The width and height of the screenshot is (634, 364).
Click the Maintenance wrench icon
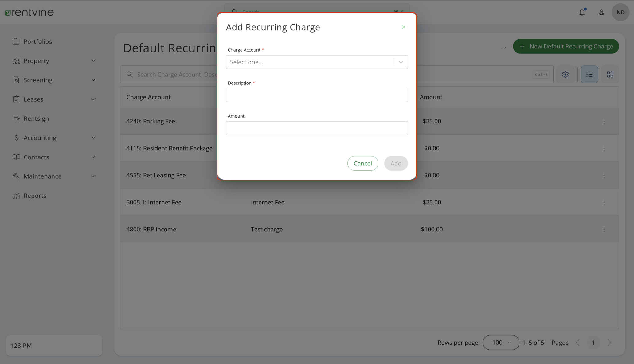coord(17,176)
